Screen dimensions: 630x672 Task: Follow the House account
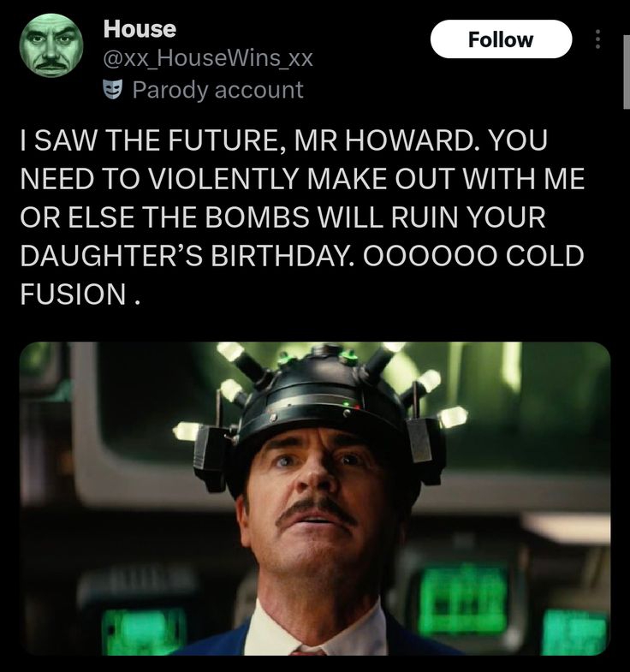pyautogui.click(x=501, y=39)
